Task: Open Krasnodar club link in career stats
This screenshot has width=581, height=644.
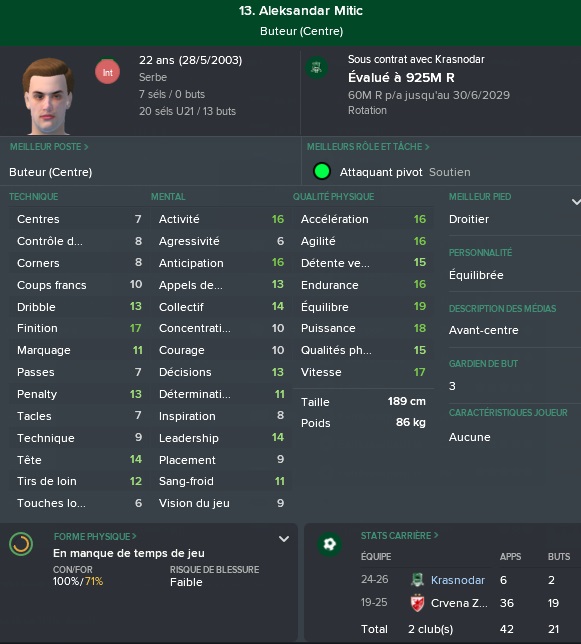Action: pyautogui.click(x=458, y=580)
